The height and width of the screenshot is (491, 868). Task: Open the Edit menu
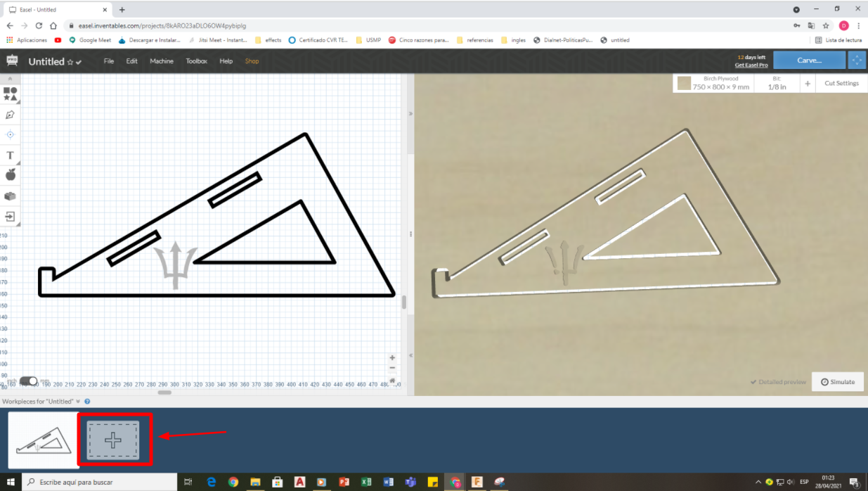pos(131,61)
